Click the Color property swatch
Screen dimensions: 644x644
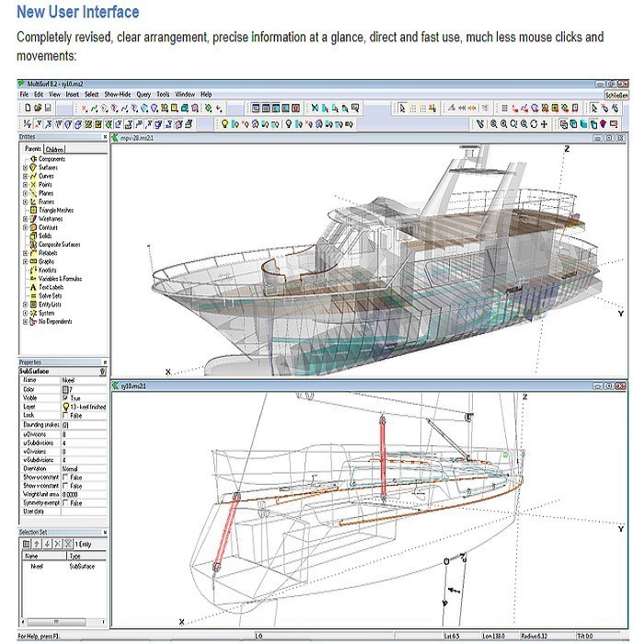65,389
